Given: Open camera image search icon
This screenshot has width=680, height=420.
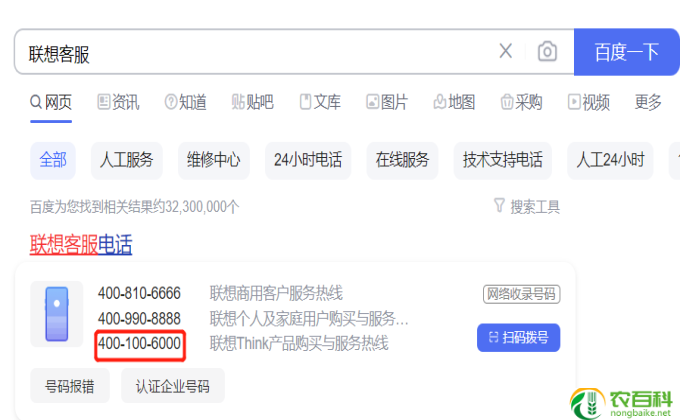Looking at the screenshot, I should [547, 52].
